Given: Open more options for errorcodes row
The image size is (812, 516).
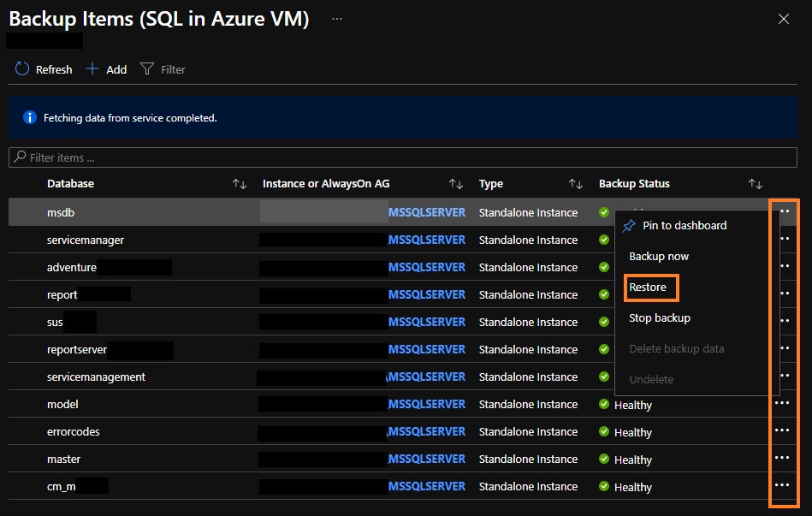Looking at the screenshot, I should [x=782, y=430].
